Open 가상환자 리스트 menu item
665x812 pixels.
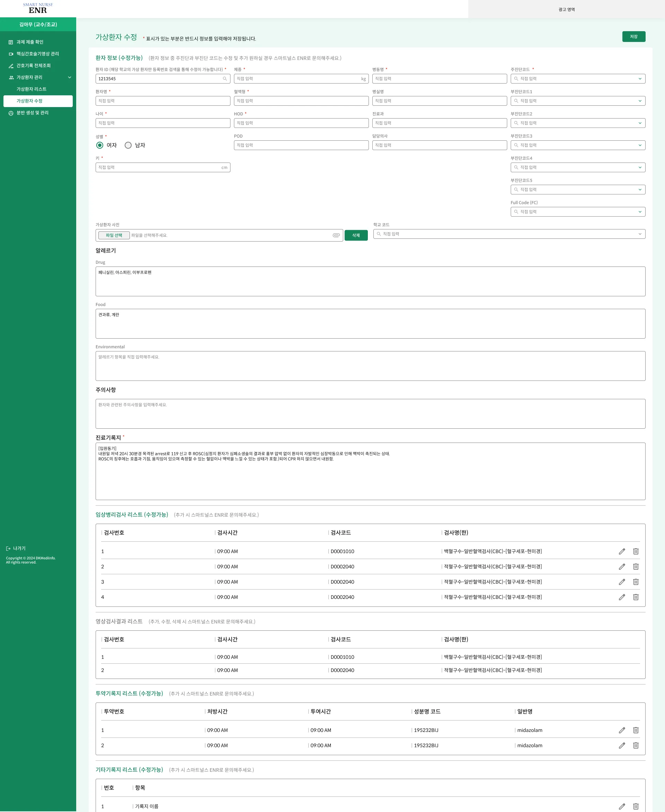(x=32, y=89)
